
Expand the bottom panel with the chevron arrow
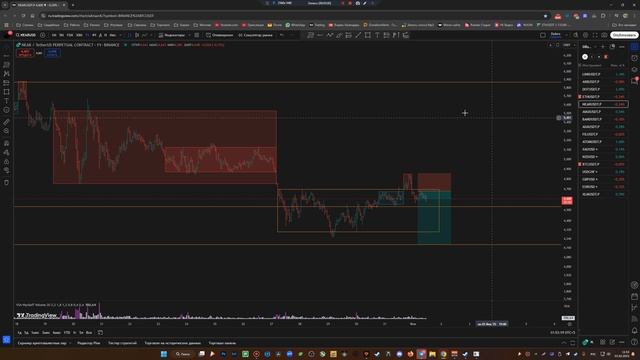[x=564, y=343]
